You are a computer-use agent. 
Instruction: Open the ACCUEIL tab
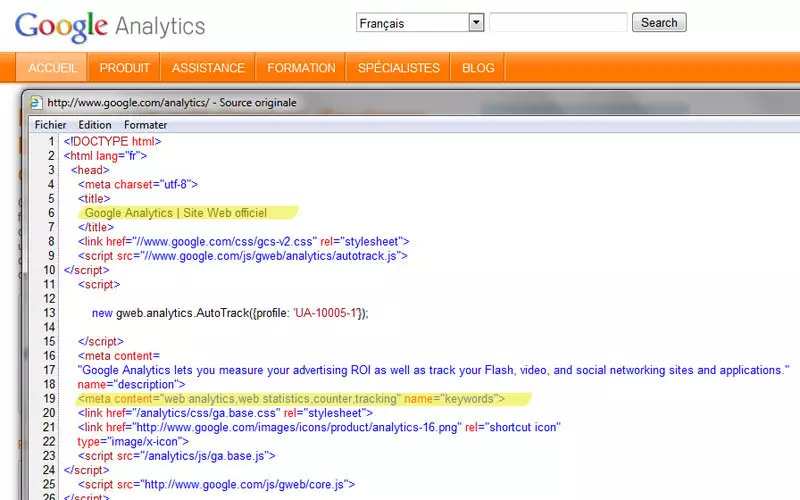coord(52,68)
